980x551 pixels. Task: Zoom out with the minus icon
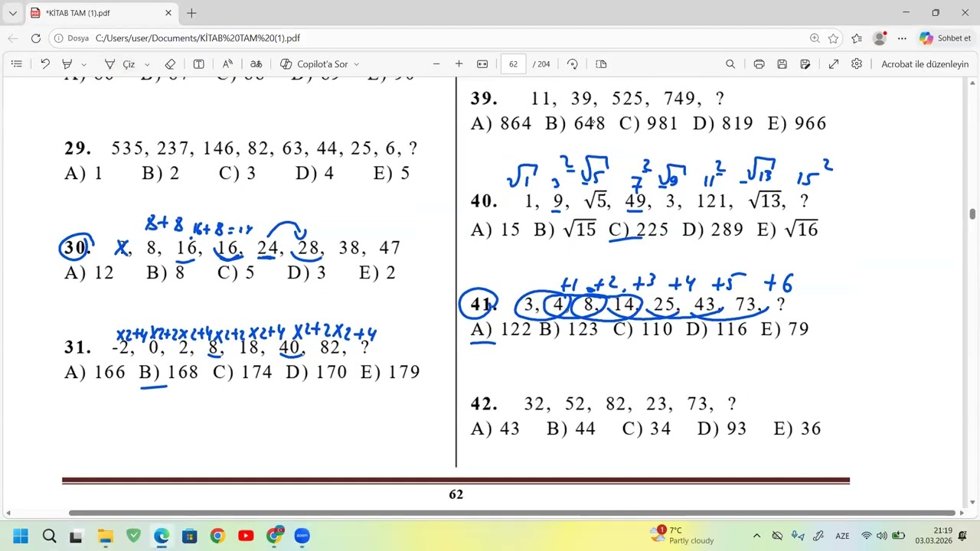(x=436, y=64)
